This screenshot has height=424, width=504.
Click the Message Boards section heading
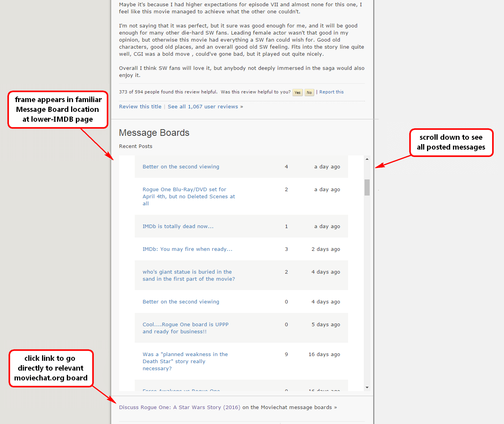coord(154,133)
